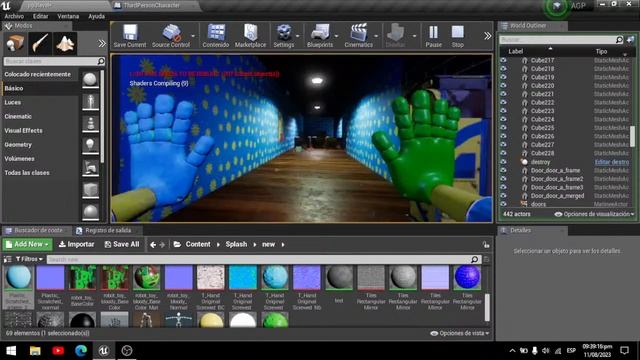Select Cube222 in World Outliner
The width and height of the screenshot is (640, 360).
(542, 102)
